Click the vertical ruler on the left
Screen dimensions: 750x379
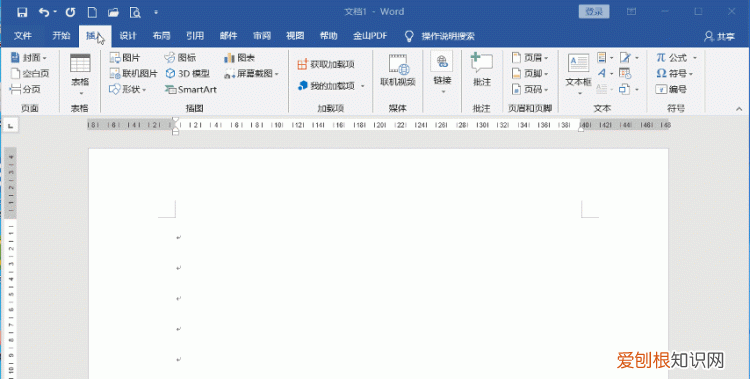point(11,263)
